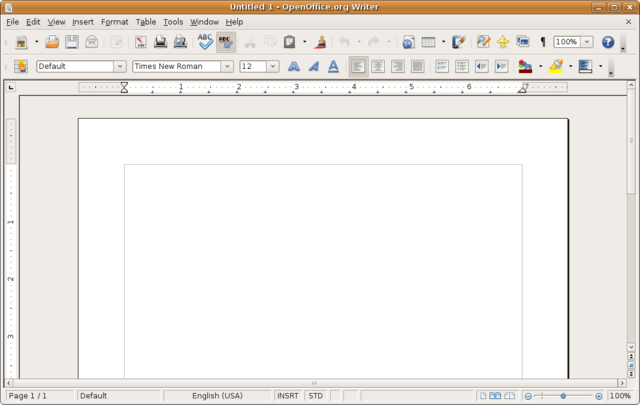This screenshot has width=640, height=405.
Task: Expand the Default paragraph style dropdown
Action: [x=120, y=67]
